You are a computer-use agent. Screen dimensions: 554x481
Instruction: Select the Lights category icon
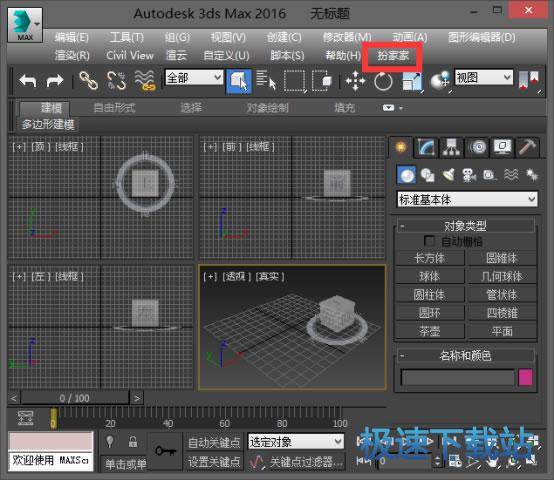[x=449, y=175]
